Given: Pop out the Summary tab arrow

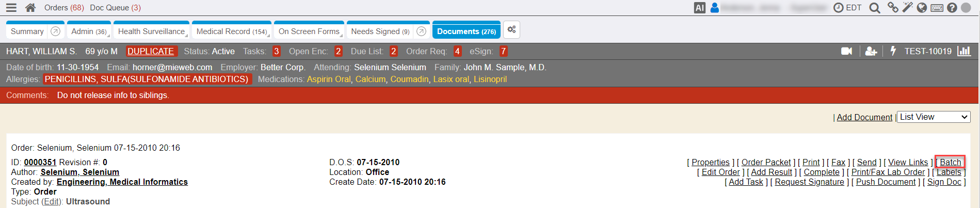Looking at the screenshot, I should tap(56, 31).
